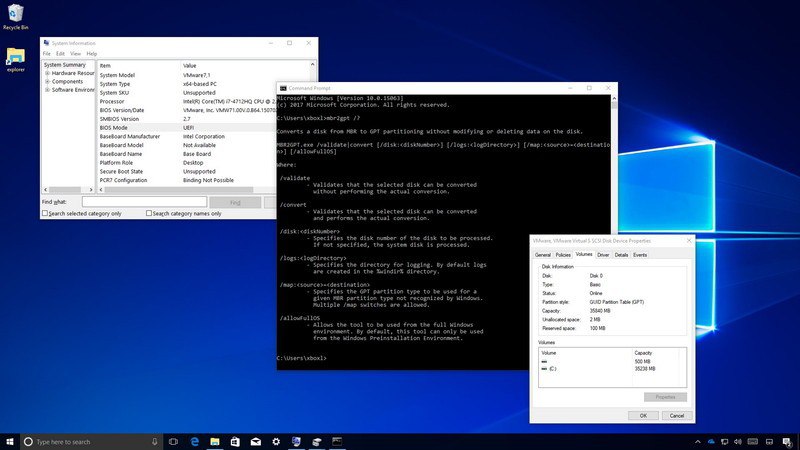
Task: Switch to Command Prompt taskbar icon
Action: click(x=337, y=441)
